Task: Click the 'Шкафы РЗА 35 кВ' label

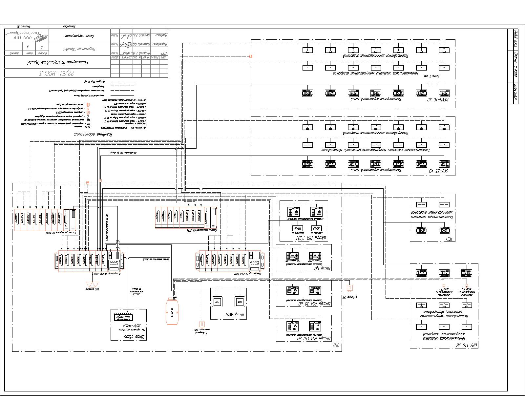Action: (315, 304)
